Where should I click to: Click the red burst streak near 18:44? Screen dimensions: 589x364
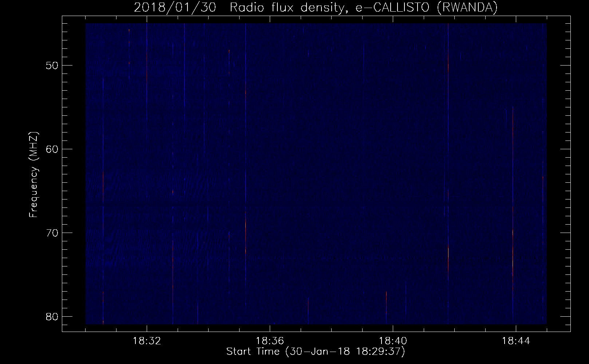coord(513,215)
